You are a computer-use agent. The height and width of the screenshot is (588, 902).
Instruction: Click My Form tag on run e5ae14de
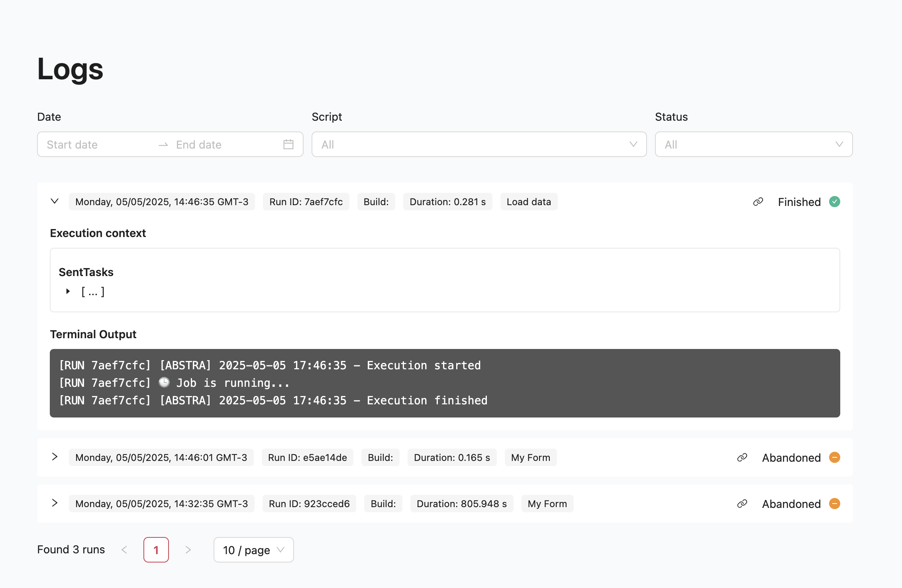(531, 458)
